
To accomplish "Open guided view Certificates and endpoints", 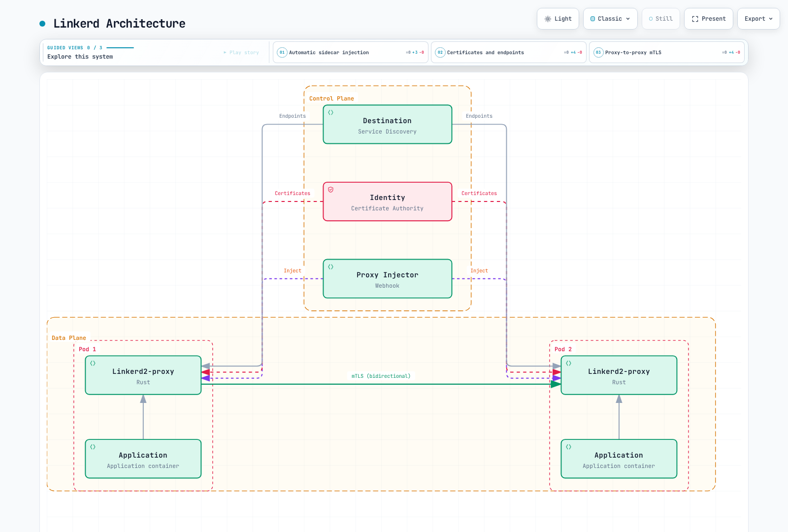I will point(509,52).
